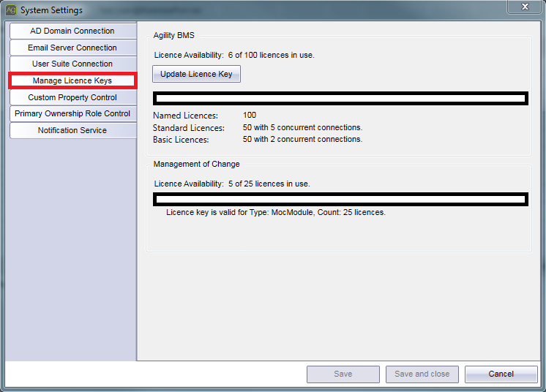Click the 'Management of Change' group heading
Screen dimensions: 546x392
(196, 164)
